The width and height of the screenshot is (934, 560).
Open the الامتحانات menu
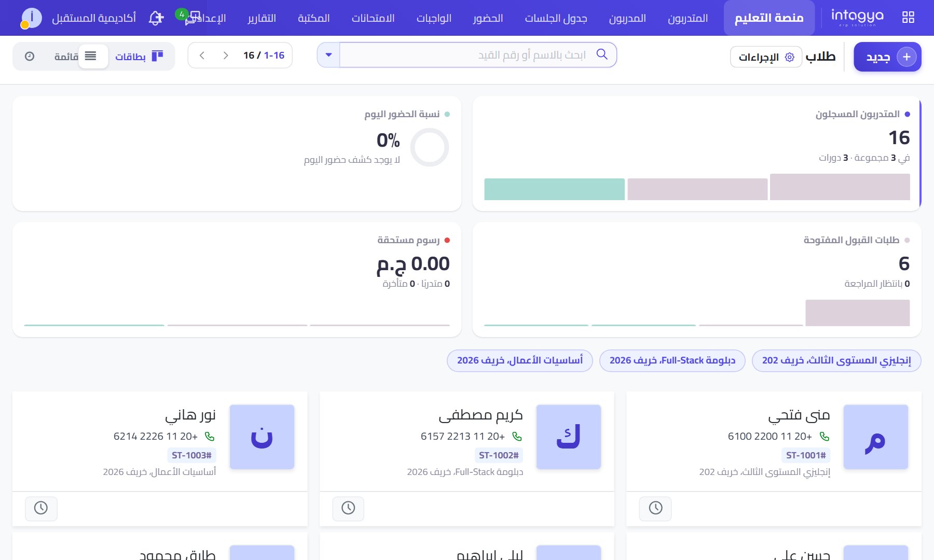(373, 18)
